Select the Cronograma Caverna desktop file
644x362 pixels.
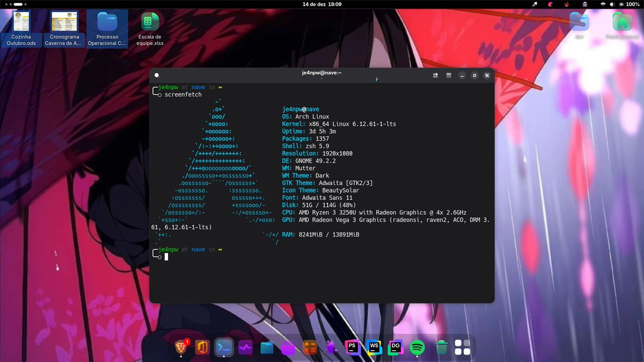click(64, 28)
